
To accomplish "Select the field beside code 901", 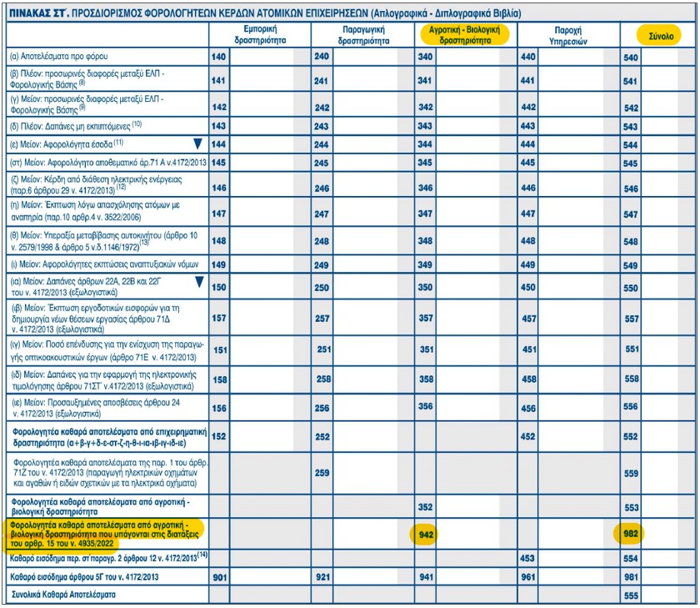I will (261, 577).
